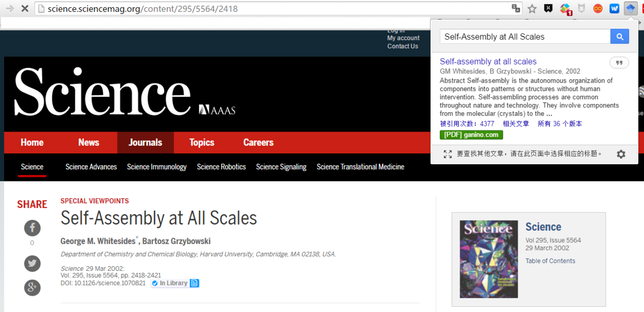644x312 pixels.
Task: Open Scholar popup settings gear
Action: [621, 154]
